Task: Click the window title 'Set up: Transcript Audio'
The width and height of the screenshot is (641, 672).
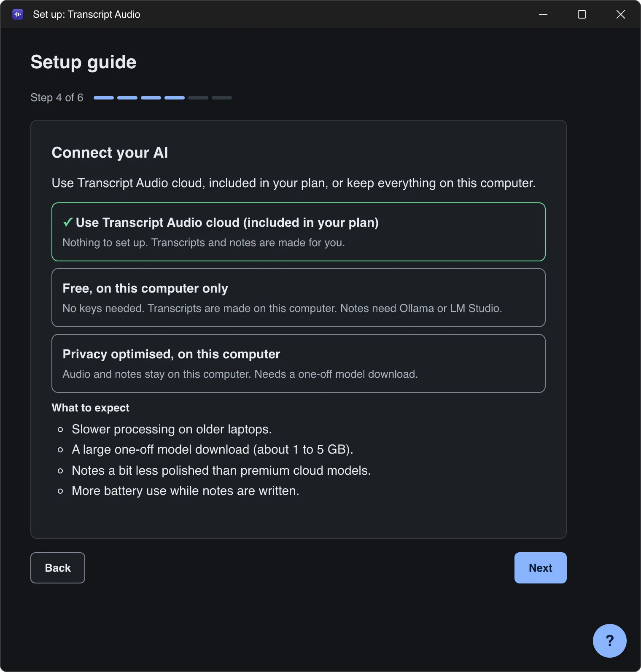Action: click(x=86, y=14)
